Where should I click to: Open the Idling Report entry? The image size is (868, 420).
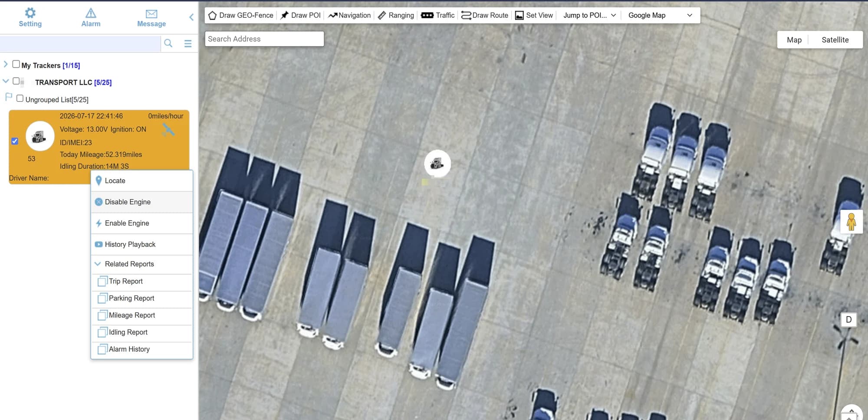142,332
